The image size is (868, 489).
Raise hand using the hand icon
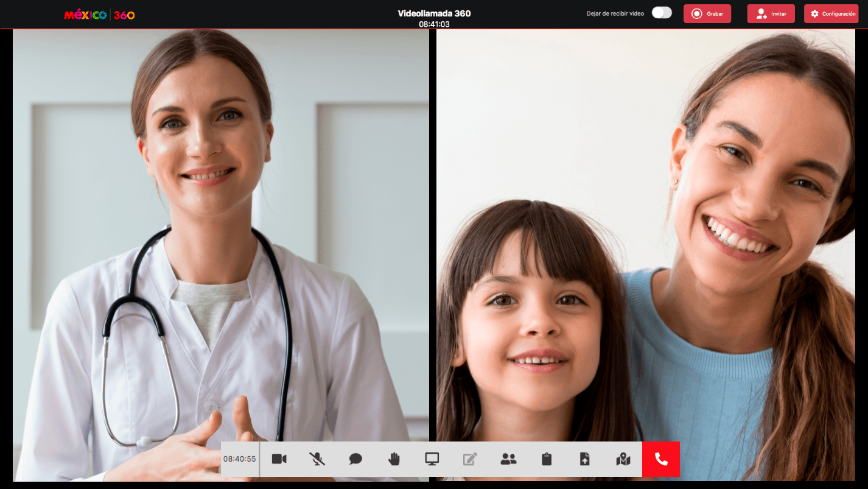[394, 459]
